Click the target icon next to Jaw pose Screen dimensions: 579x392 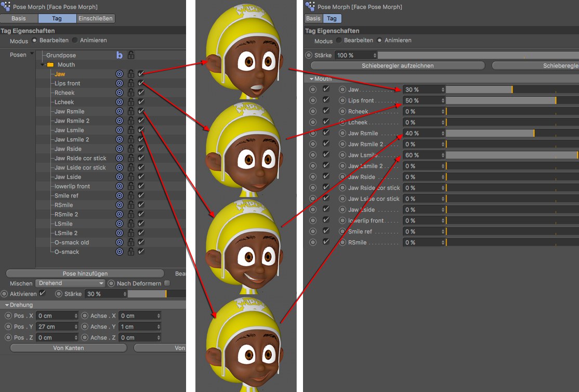point(119,74)
